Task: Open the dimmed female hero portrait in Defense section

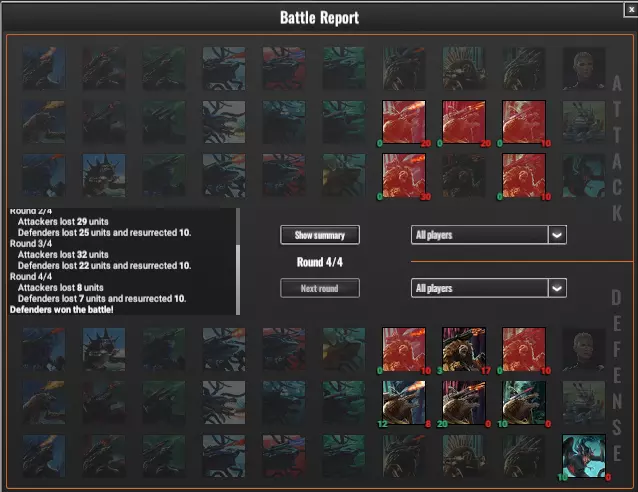Action: click(x=584, y=349)
